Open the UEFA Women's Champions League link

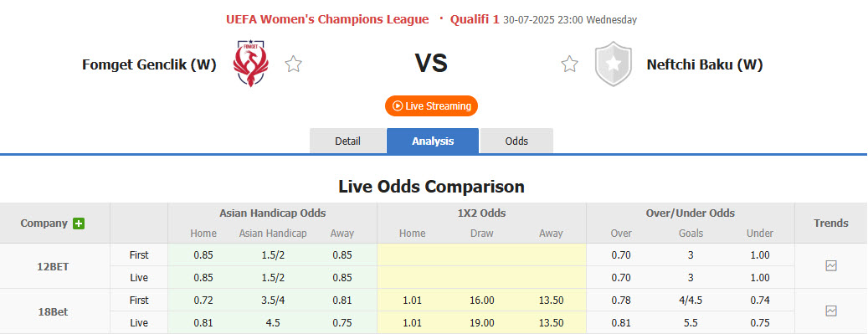327,19
